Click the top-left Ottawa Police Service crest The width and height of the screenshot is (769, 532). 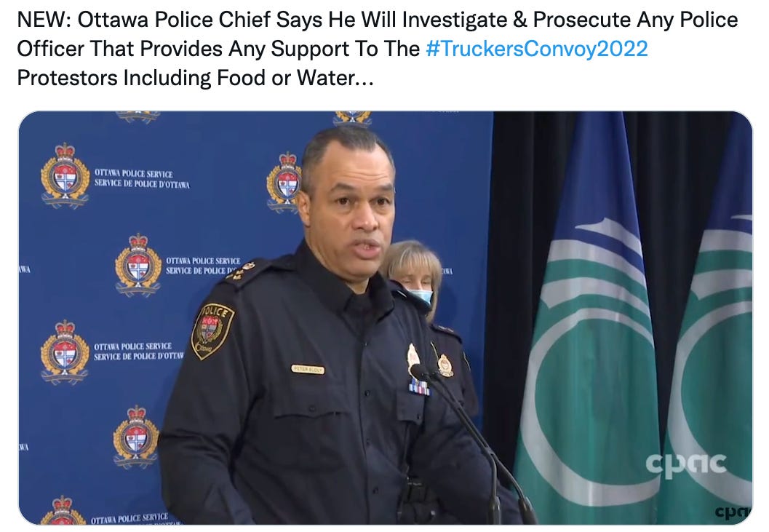click(x=65, y=175)
